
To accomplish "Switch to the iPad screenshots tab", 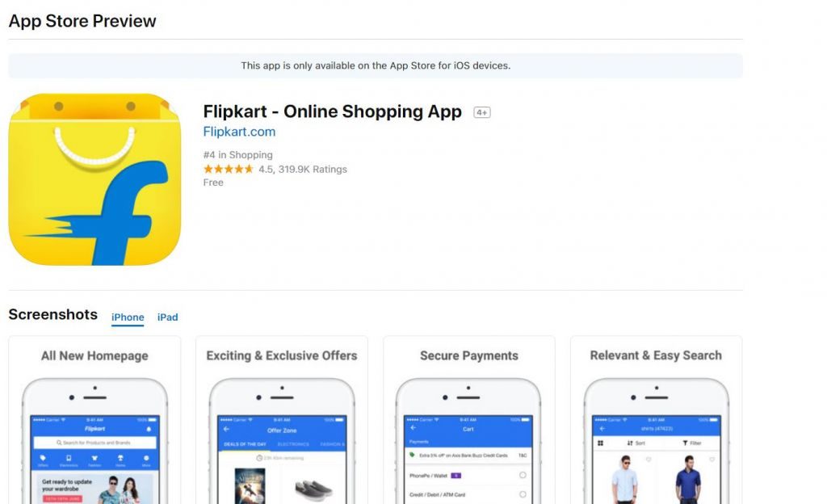I will [x=168, y=317].
